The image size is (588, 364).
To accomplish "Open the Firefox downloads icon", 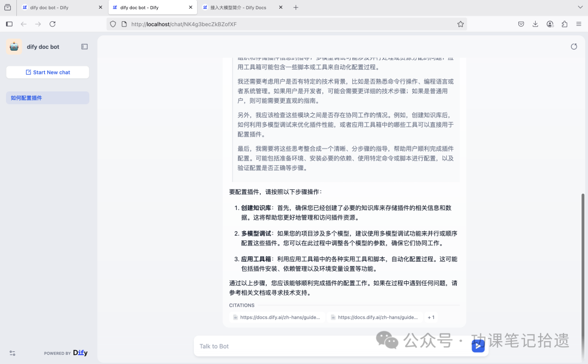I will 535,24.
